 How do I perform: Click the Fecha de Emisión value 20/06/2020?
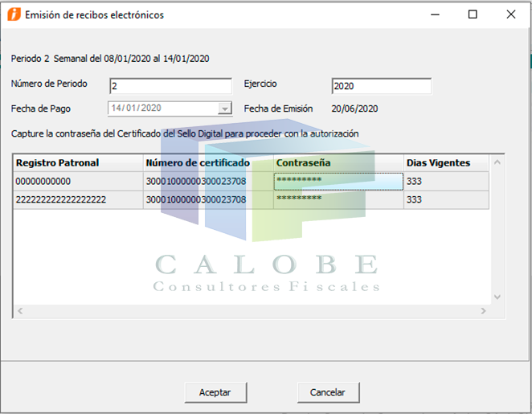coord(354,109)
